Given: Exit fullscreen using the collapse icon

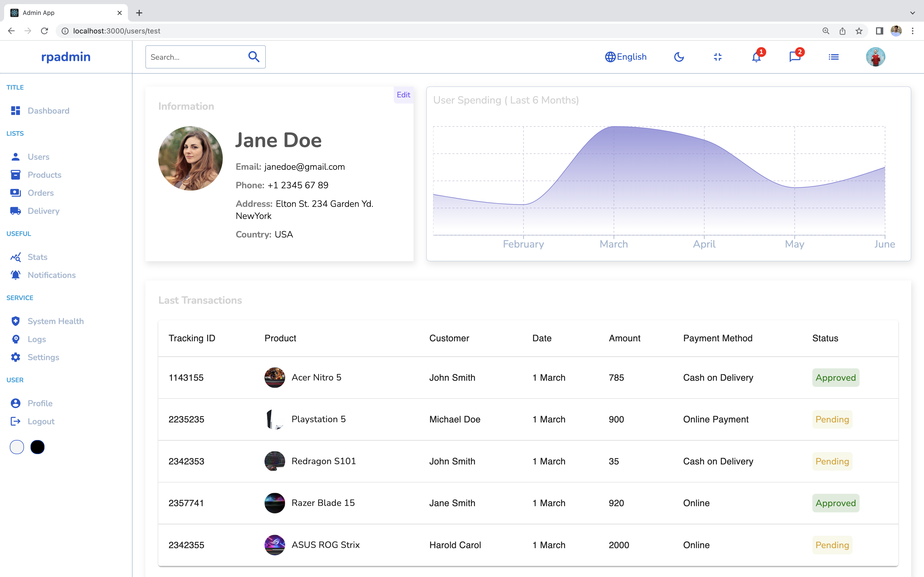Looking at the screenshot, I should (x=717, y=57).
